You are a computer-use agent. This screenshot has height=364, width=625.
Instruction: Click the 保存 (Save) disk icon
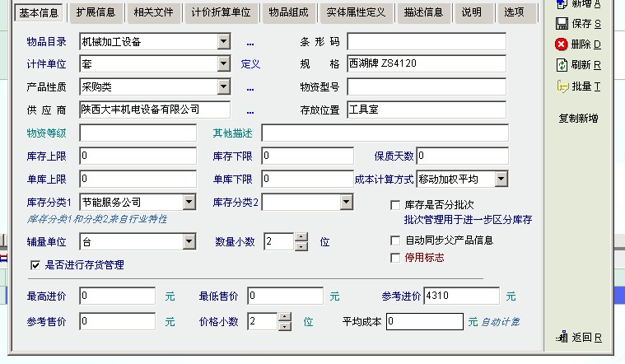562,24
